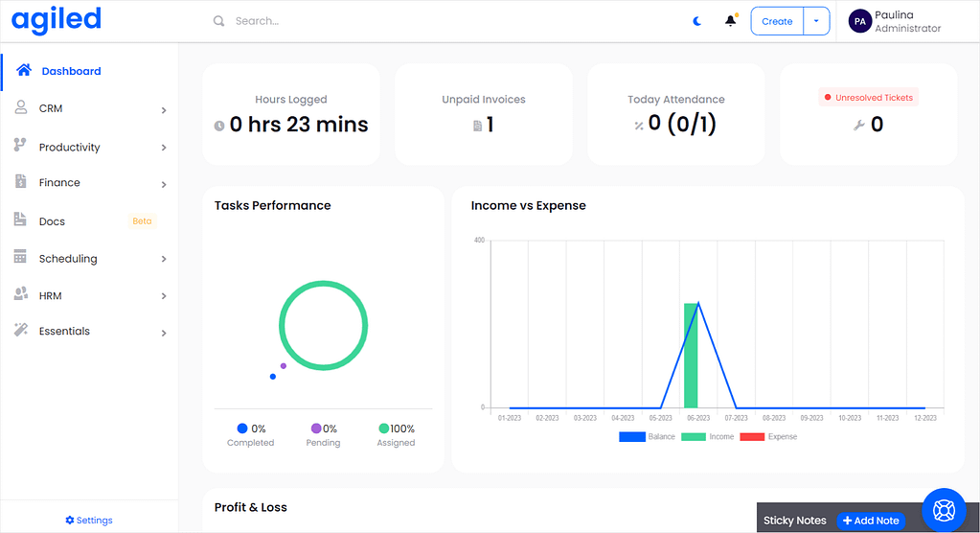Click the Finance invoice icon

[21, 181]
